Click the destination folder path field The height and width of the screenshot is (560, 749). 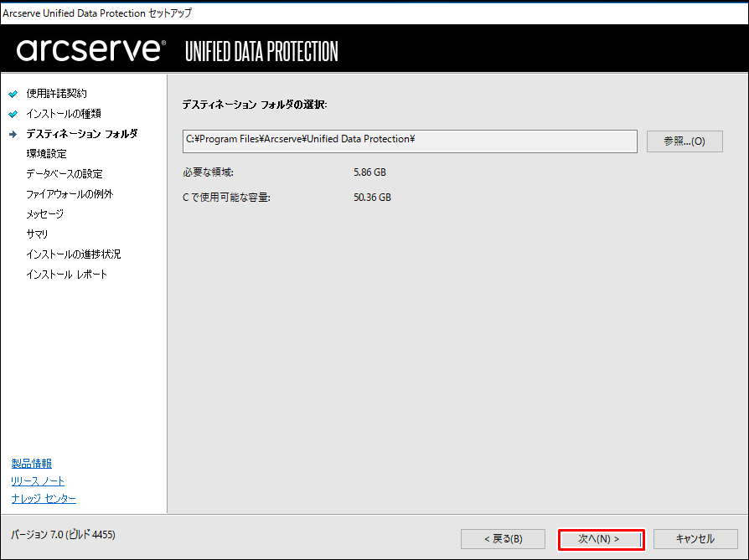(x=410, y=141)
